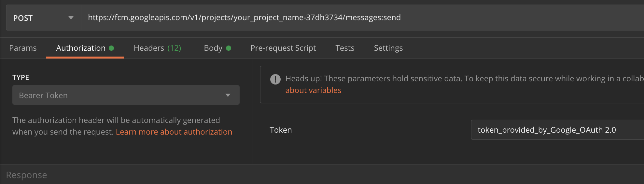Open the request Settings tab
This screenshot has width=644, height=184.
pos(388,48)
